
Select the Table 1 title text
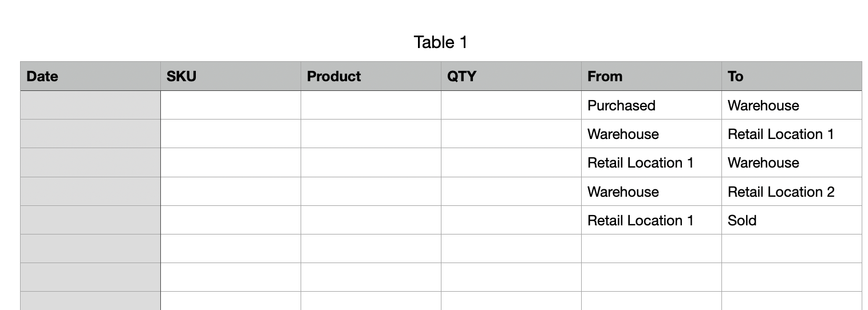[x=440, y=42]
